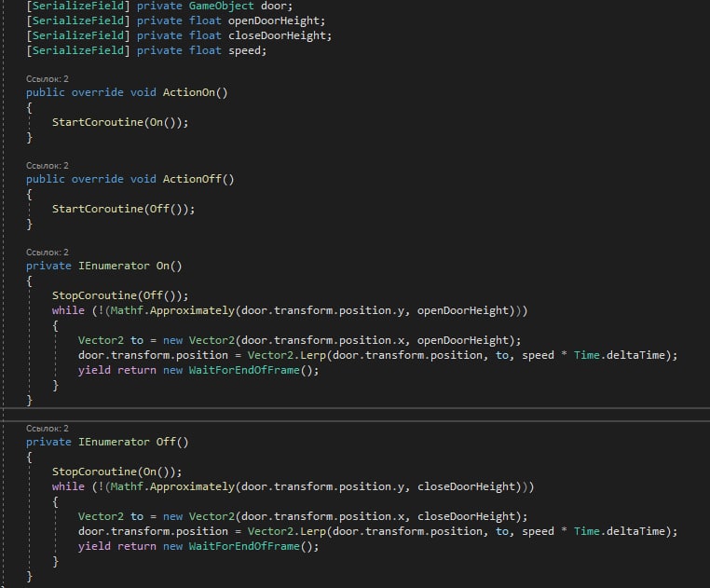Click Vector2.Lerp inside the On() coroutine
The image size is (710, 588).
coord(286,355)
